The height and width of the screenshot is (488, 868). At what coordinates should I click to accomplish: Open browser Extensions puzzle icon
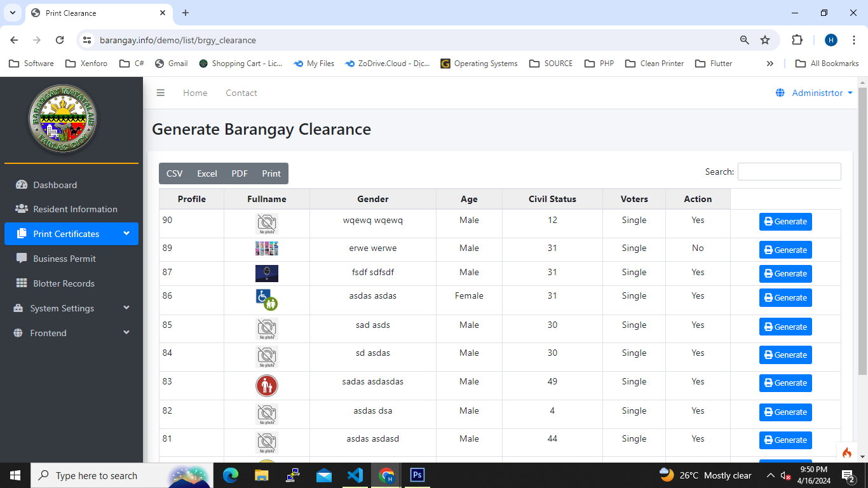[797, 40]
